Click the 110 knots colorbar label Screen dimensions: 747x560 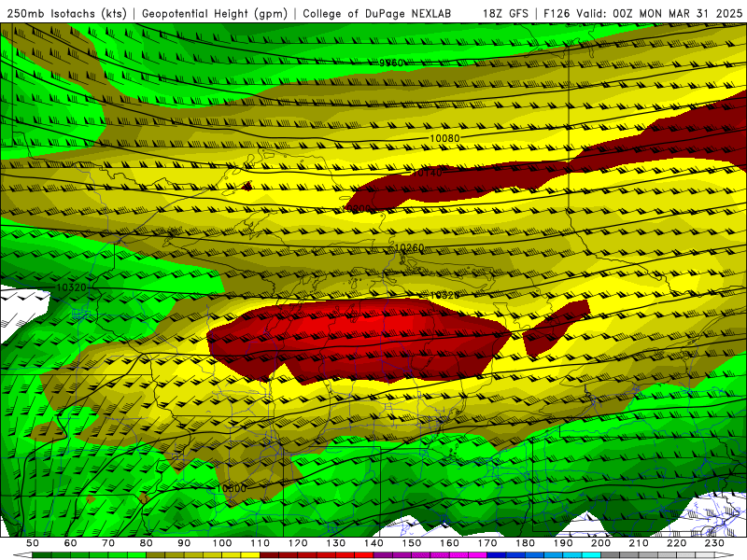(x=261, y=543)
